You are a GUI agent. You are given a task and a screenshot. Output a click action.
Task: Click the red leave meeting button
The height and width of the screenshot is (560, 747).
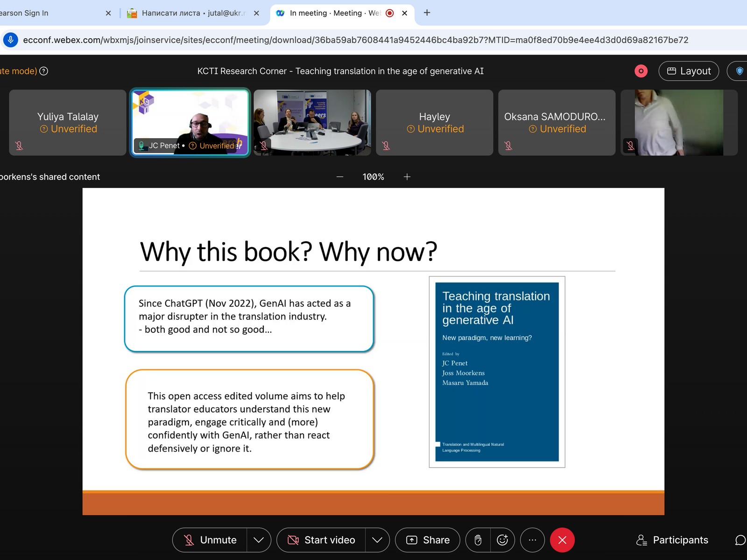click(562, 540)
